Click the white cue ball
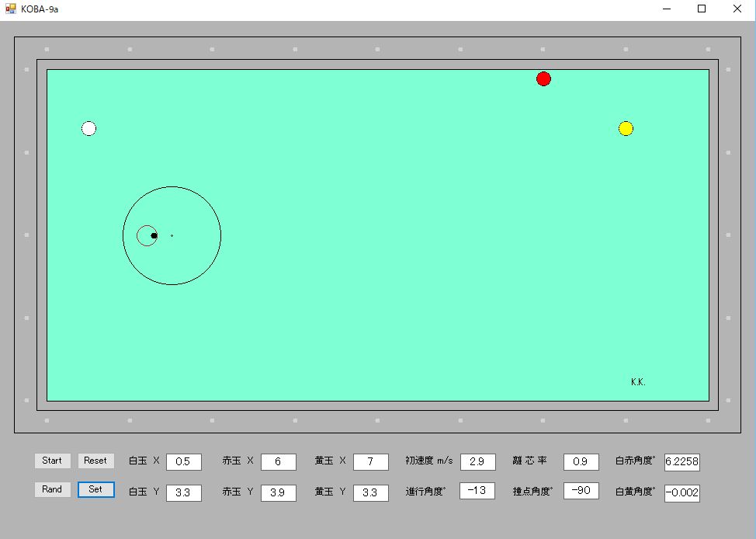The image size is (756, 539). pos(88,128)
